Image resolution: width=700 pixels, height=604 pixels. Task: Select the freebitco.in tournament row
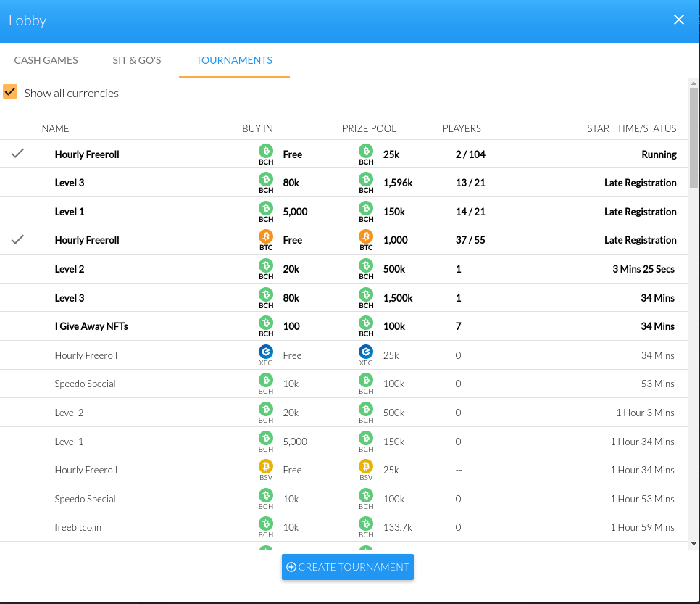(343, 527)
